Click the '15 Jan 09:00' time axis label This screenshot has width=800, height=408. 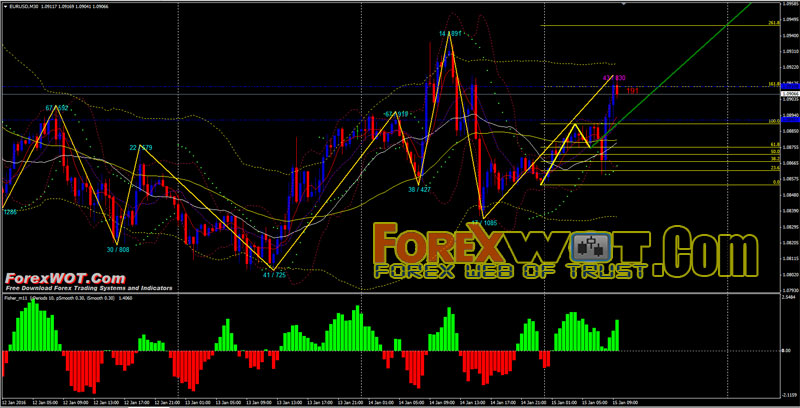pyautogui.click(x=624, y=402)
